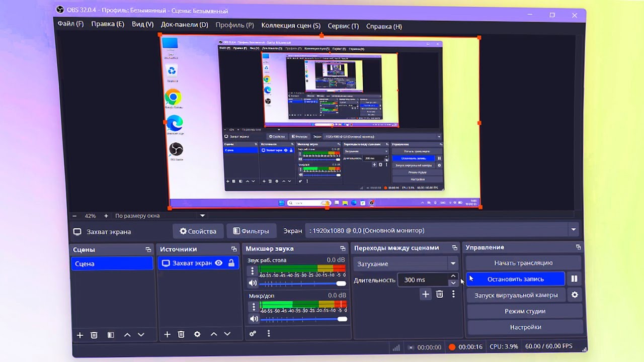Open Микр/доп three-dot options

(253, 307)
